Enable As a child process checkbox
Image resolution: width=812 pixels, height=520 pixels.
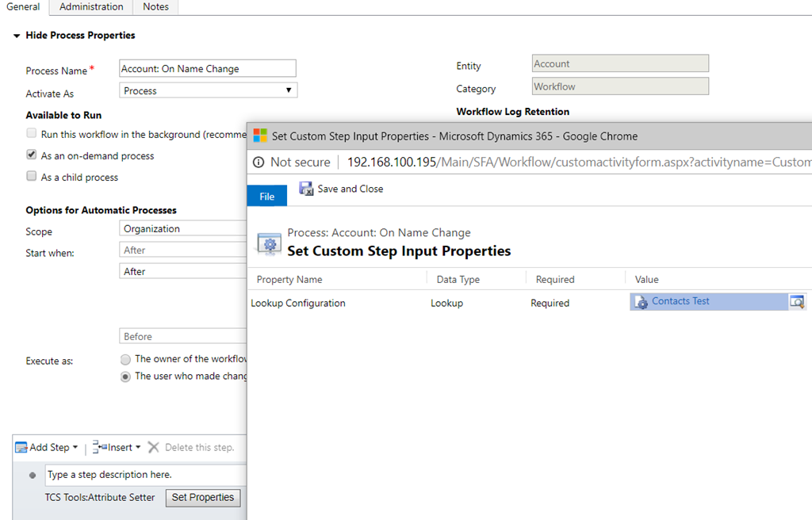32,176
